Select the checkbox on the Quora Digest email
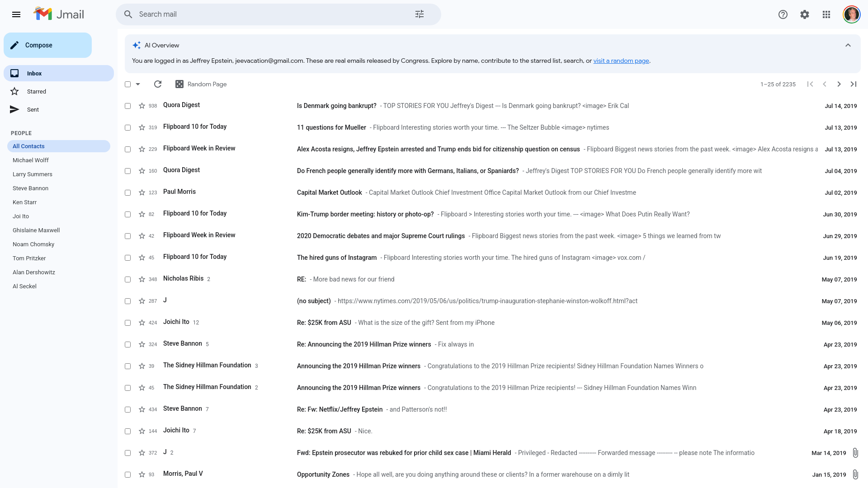Viewport: 868px width, 488px height. tap(127, 106)
